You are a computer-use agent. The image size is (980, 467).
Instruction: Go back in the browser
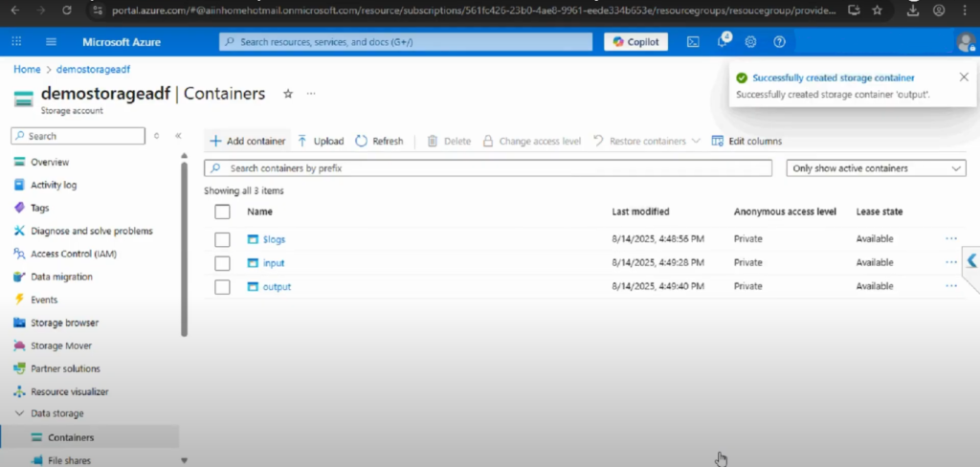[x=15, y=11]
